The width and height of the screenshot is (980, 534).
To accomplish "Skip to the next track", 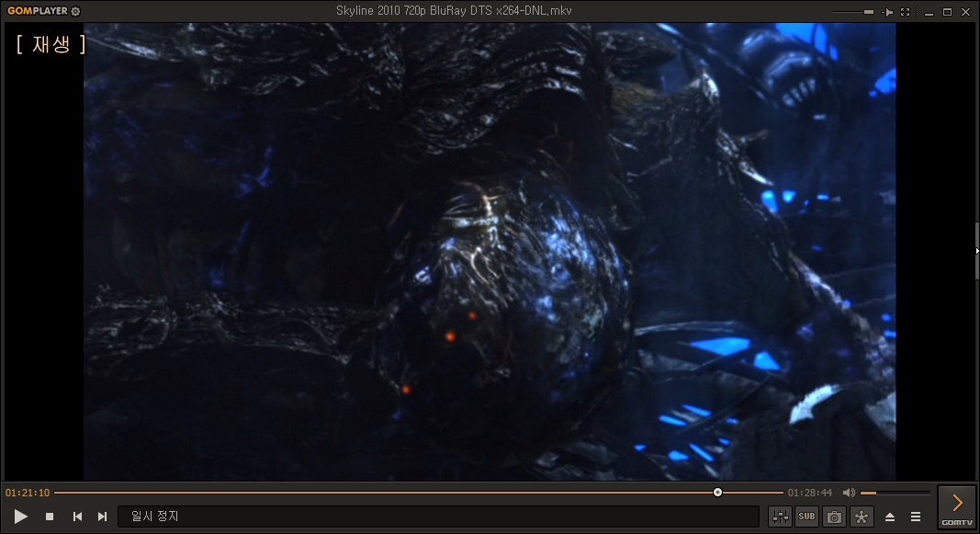I will [103, 517].
